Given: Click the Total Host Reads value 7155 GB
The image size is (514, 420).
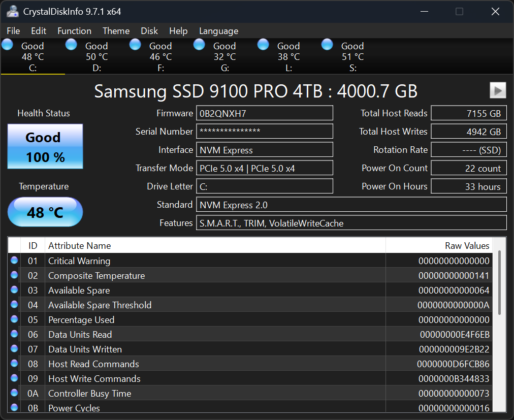Looking at the screenshot, I should tap(469, 113).
